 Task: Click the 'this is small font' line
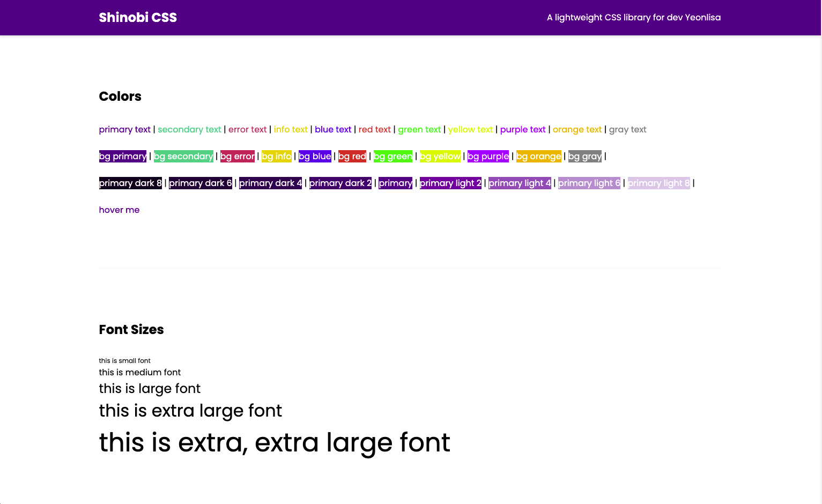125,361
